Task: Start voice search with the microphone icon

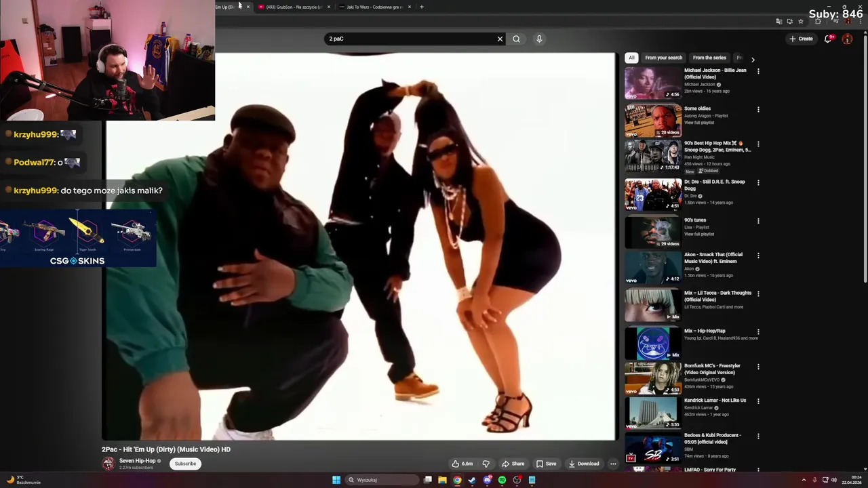Action: point(539,39)
